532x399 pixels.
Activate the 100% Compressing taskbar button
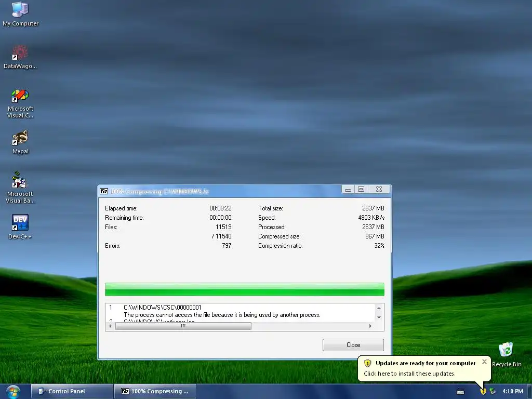155,391
